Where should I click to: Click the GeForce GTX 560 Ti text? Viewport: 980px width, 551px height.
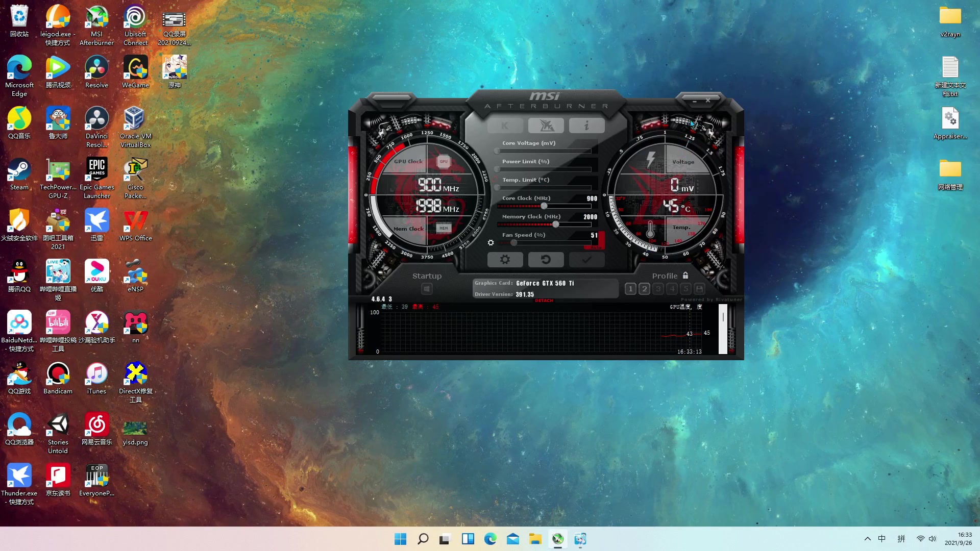(x=545, y=283)
